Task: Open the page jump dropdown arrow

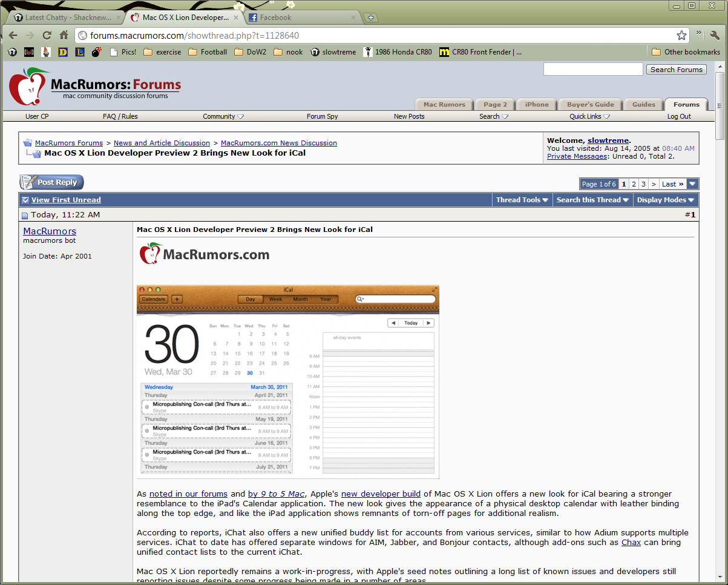Action: 693,184
